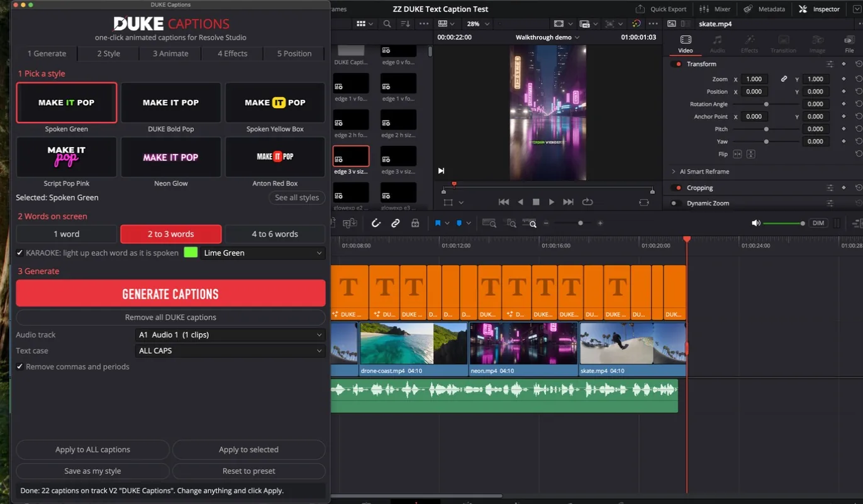The image size is (863, 504).
Task: Select the Neon Glow style thumbnail
Action: [x=170, y=157]
